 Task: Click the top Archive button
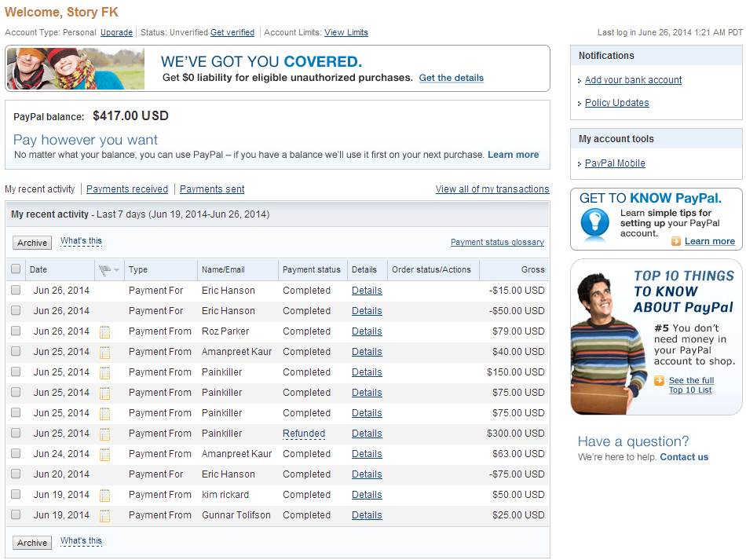(32, 243)
